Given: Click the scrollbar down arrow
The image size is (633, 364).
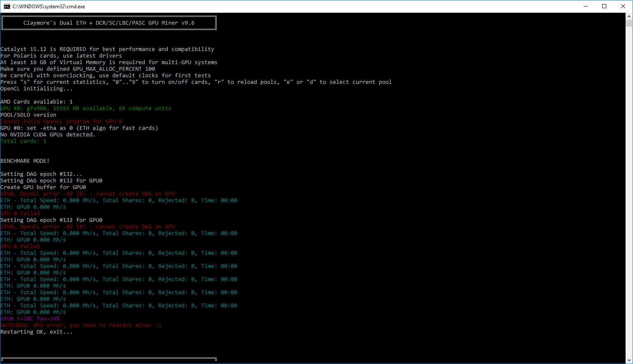Looking at the screenshot, I should click(629, 360).
